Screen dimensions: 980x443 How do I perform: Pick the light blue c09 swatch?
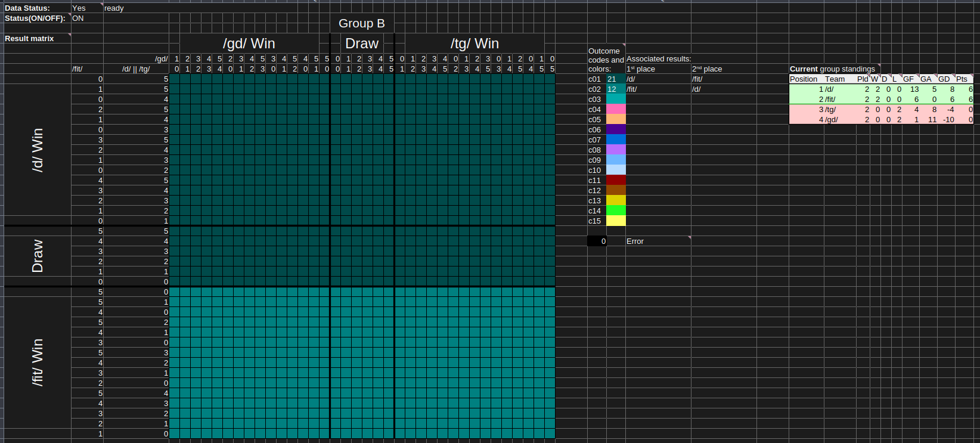tap(616, 160)
